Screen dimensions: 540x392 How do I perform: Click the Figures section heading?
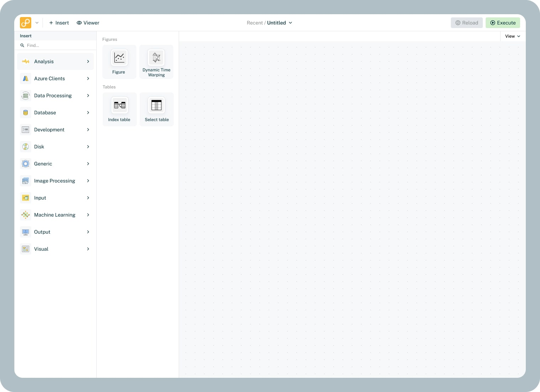tap(110, 39)
